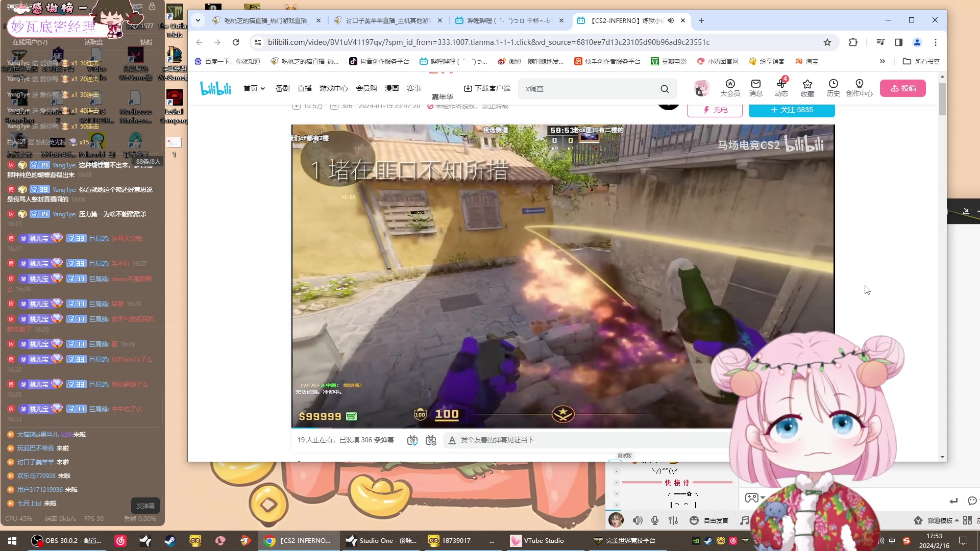The width and height of the screenshot is (980, 551).
Task: Open 消息 messages icon
Action: [756, 88]
